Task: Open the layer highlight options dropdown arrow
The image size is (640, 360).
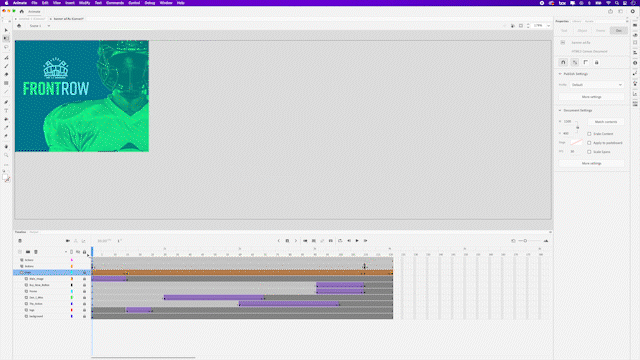Action: click(66, 252)
